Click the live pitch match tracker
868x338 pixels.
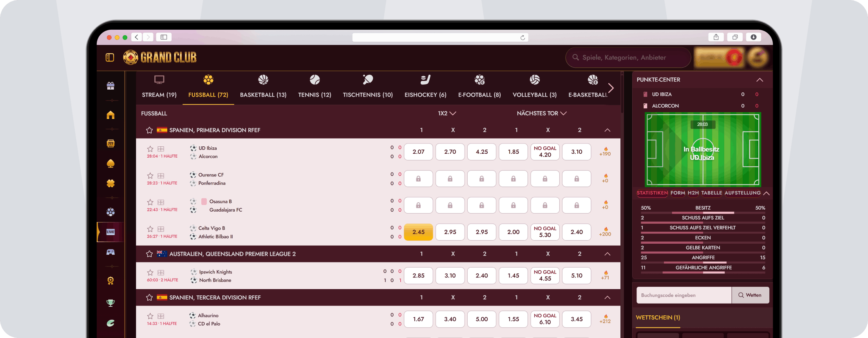pos(703,149)
